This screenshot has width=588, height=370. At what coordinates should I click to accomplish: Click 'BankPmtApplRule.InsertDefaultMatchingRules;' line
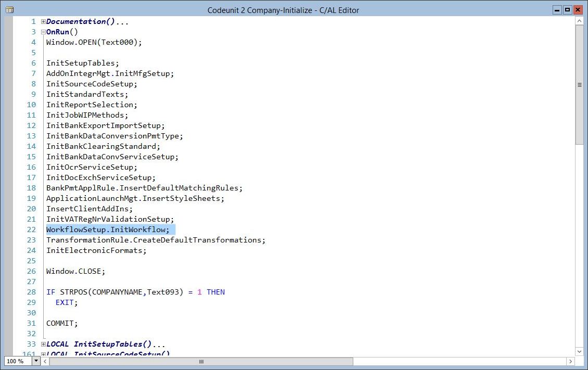coord(144,188)
